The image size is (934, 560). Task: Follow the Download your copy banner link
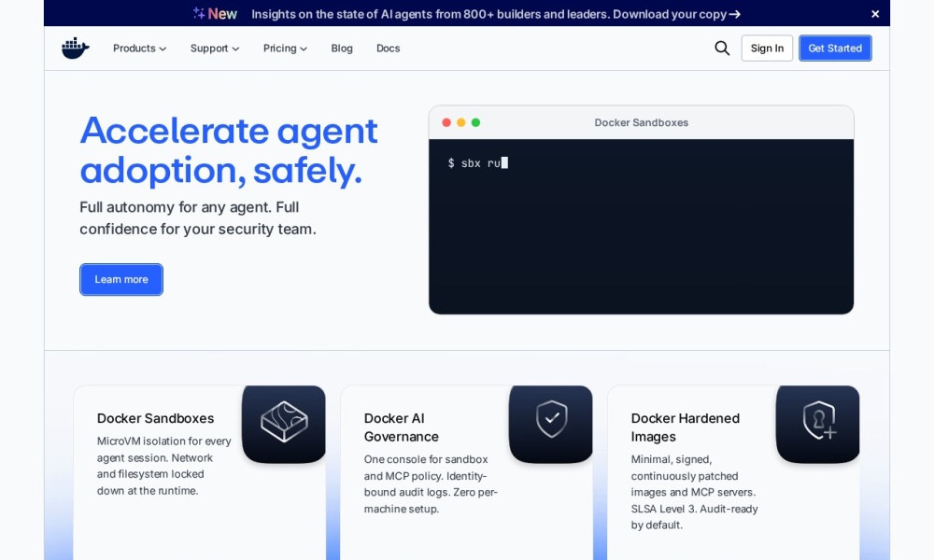tap(676, 14)
